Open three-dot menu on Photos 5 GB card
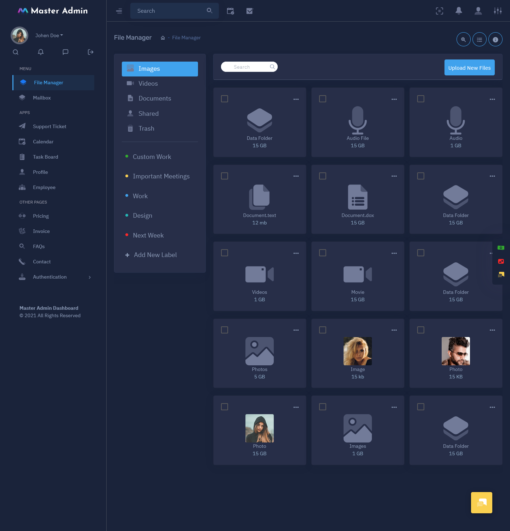510x531 pixels. pos(296,330)
